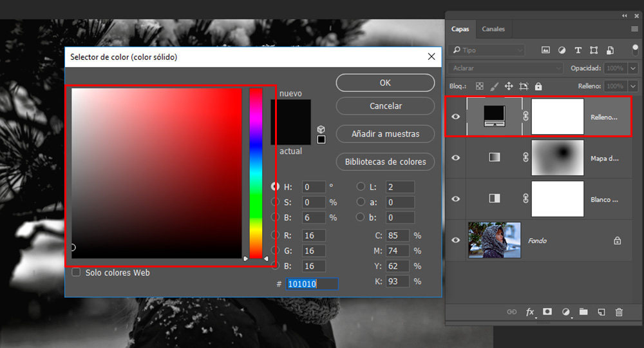The image size is (644, 348).
Task: Click the Blanco layer mask link icon
Action: 526,198
